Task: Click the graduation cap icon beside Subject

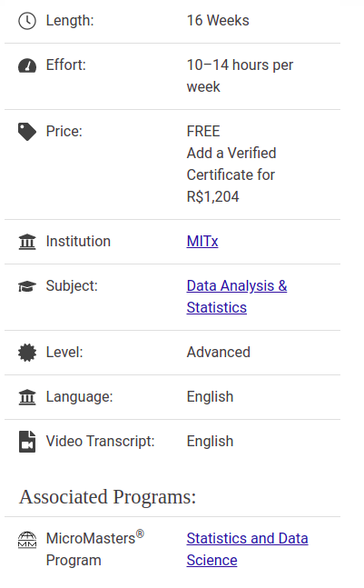Action: [x=27, y=286]
